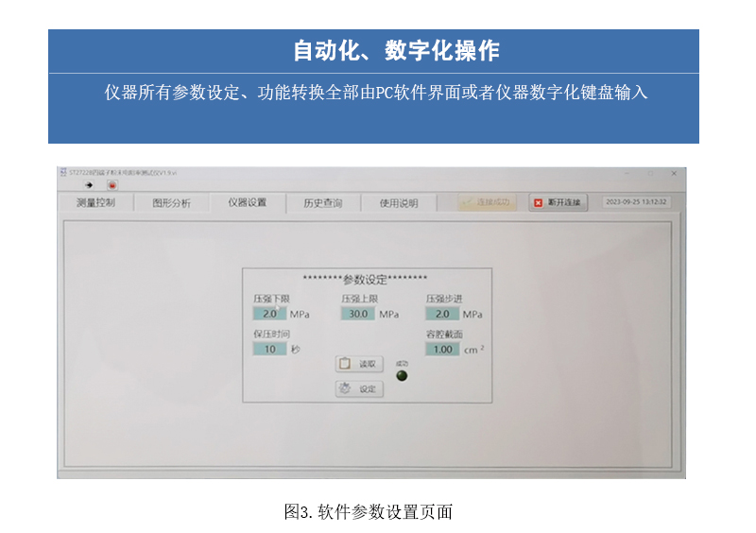Click the date and time display
The height and width of the screenshot is (533, 756).
click(x=636, y=201)
